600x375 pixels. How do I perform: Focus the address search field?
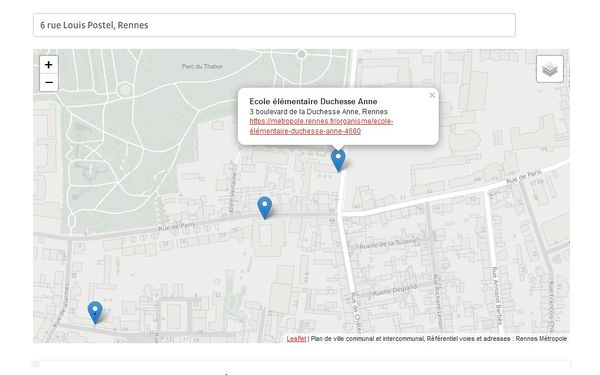(274, 25)
